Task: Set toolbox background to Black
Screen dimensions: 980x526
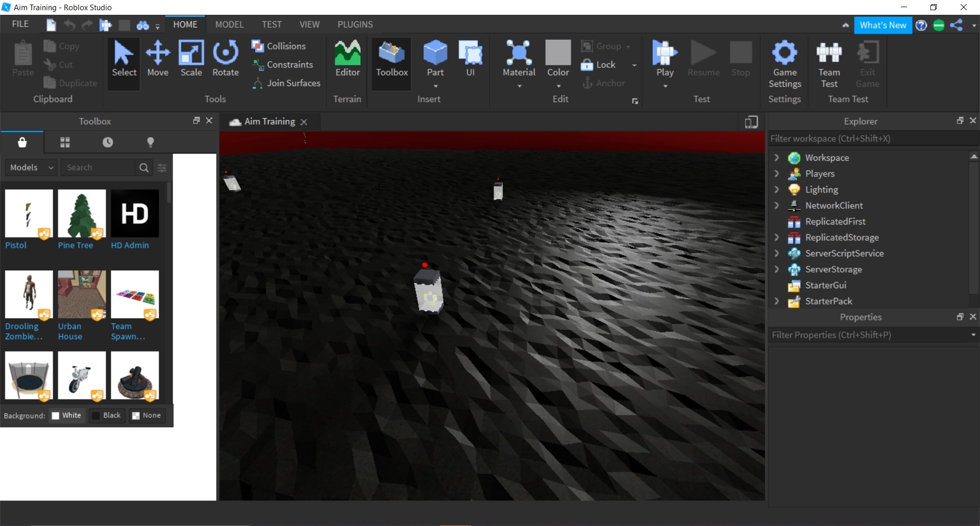Action: click(106, 415)
